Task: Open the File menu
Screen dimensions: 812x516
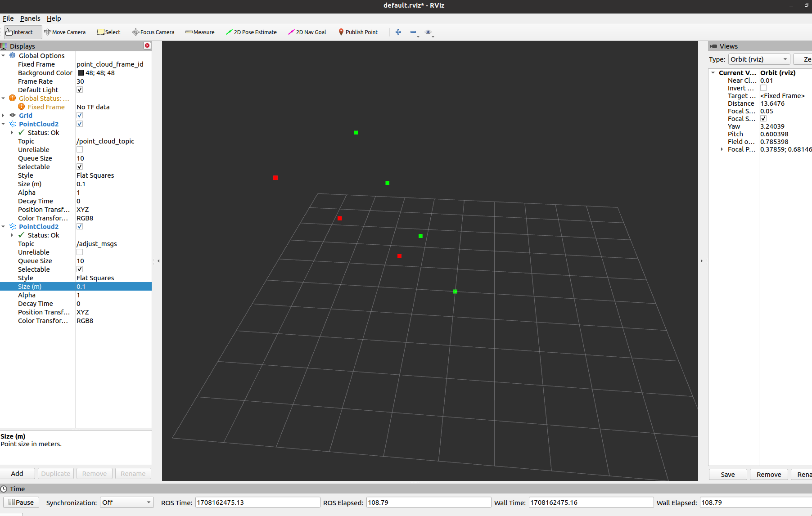Action: [x=8, y=18]
